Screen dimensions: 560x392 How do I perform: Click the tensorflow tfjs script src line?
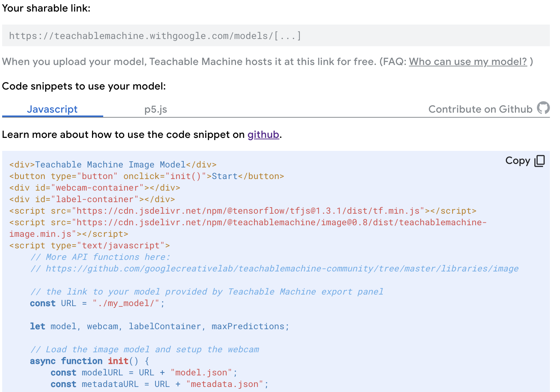pos(243,211)
